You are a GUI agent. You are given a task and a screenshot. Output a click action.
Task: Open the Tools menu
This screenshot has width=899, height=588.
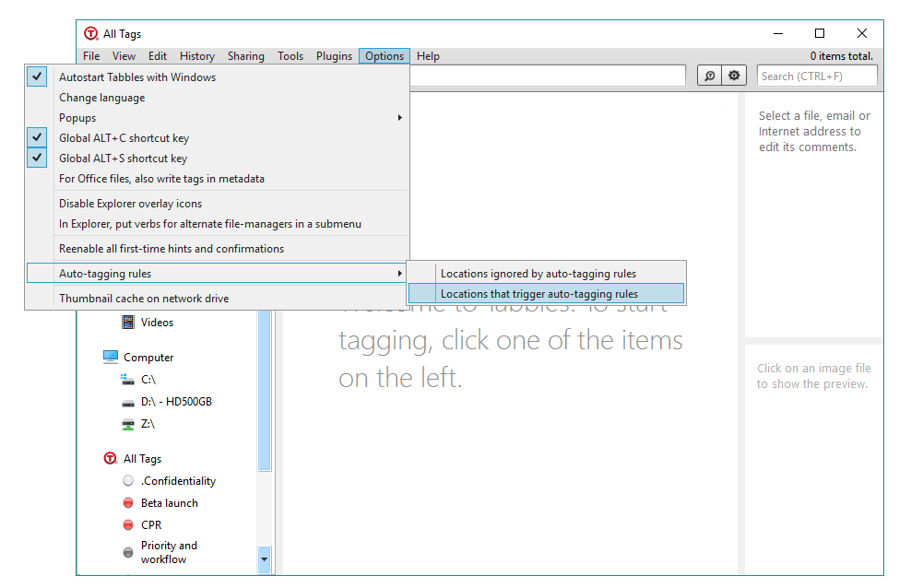[x=290, y=56]
